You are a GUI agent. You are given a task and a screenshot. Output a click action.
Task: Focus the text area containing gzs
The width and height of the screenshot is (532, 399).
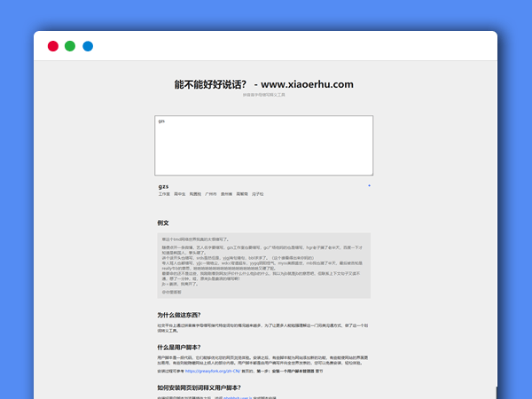click(263, 146)
